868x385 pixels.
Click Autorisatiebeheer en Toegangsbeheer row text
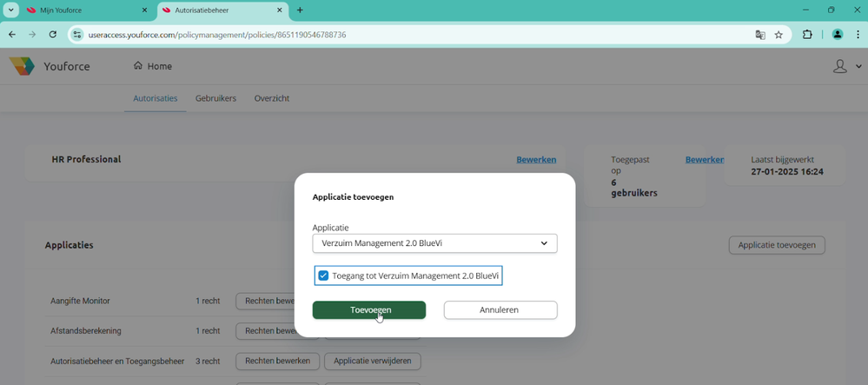tap(117, 362)
